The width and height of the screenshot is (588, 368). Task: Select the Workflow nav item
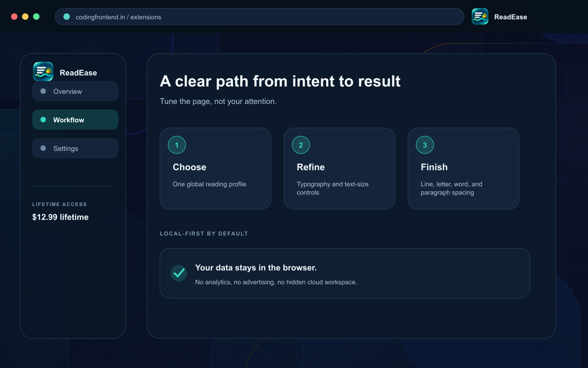[x=75, y=120]
